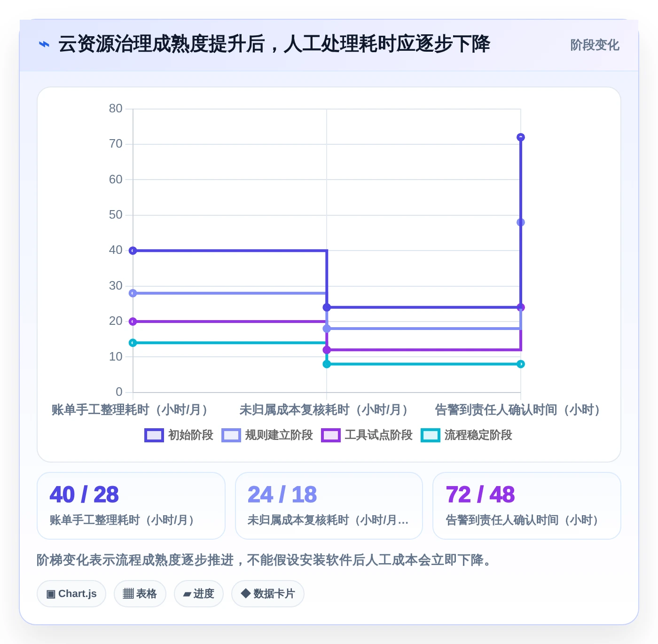
Task: Click the 初始阶段 data point at 72
Action: point(521,137)
